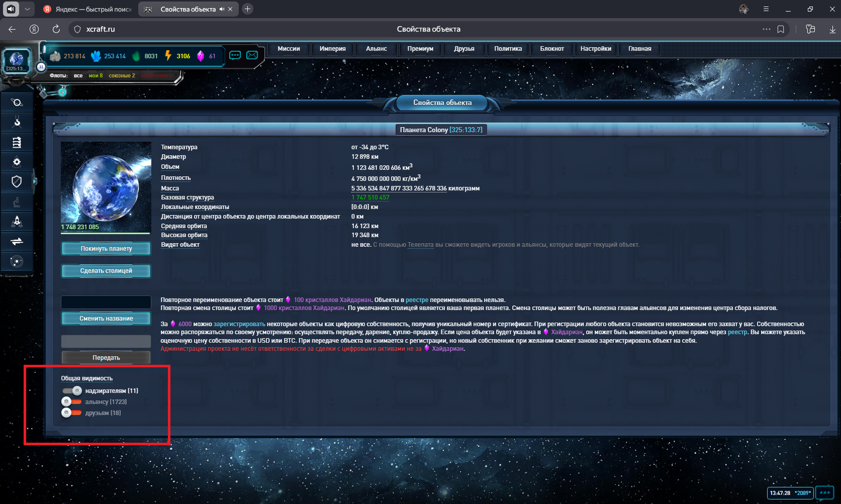Open the browser tab list chevron
Screen dimensions: 841x504
(x=27, y=9)
